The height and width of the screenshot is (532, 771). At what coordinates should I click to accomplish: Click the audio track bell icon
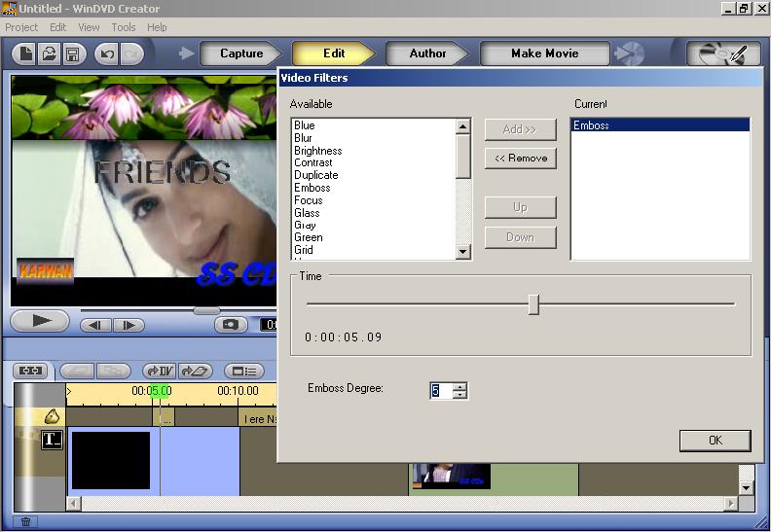point(53,416)
